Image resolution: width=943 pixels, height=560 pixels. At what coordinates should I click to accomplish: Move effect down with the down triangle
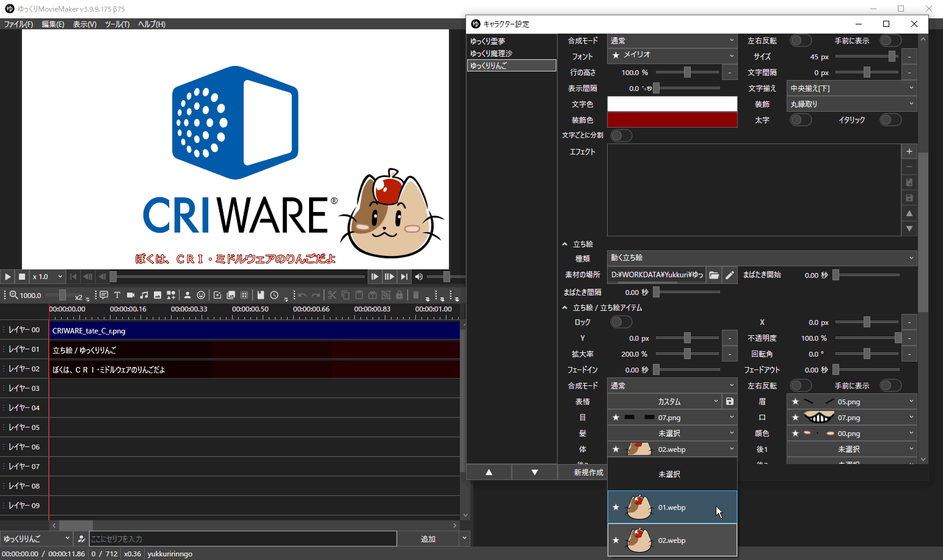(x=909, y=228)
